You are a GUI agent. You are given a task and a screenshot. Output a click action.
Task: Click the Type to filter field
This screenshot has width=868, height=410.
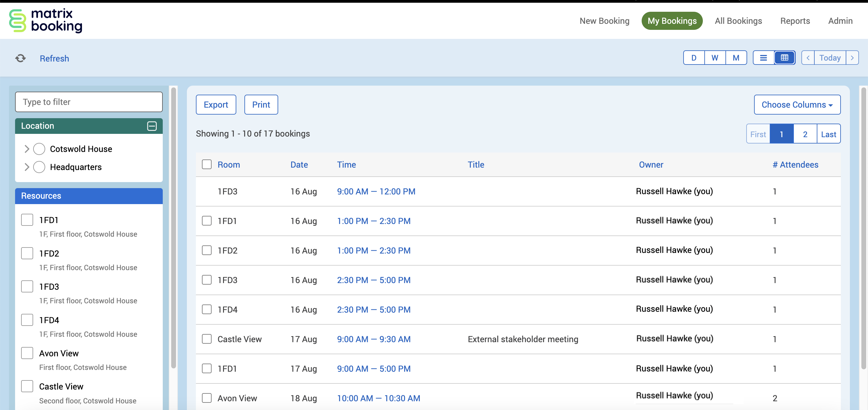point(89,102)
